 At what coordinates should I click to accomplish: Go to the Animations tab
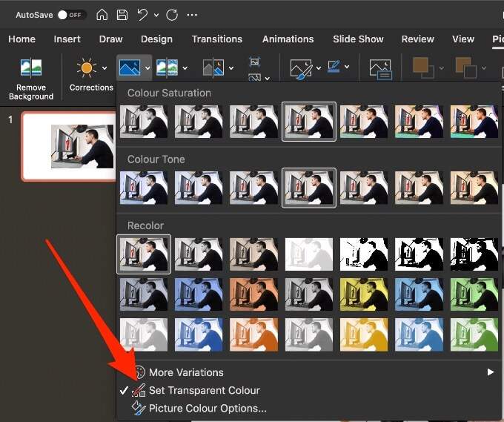[288, 39]
